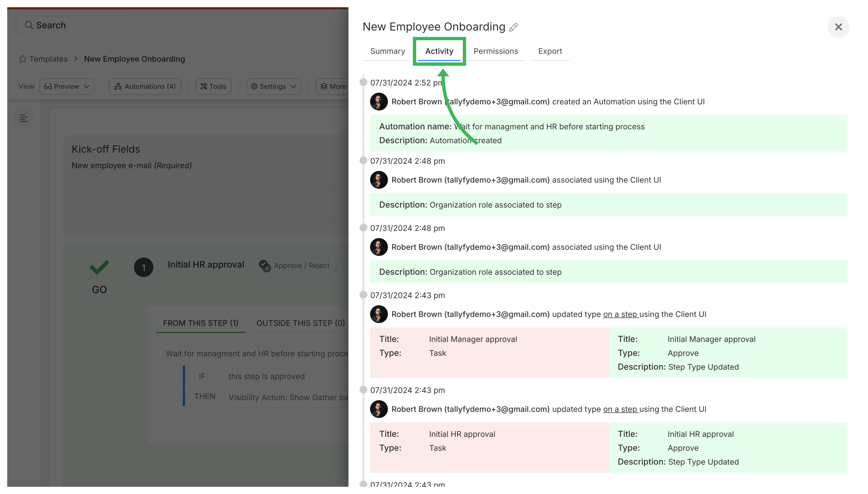
Task: Click the pencil edit icon beside New Employee Onboarding
Action: pyautogui.click(x=513, y=27)
